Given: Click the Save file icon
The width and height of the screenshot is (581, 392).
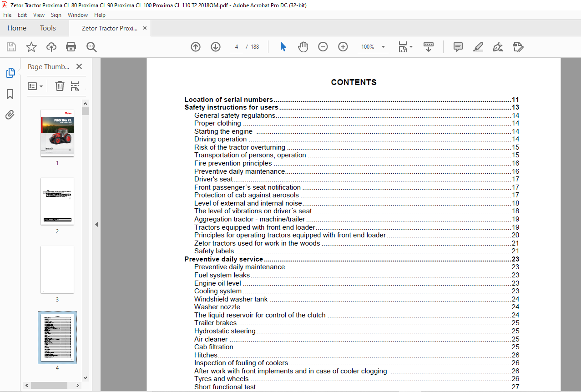Looking at the screenshot, I should (11, 47).
